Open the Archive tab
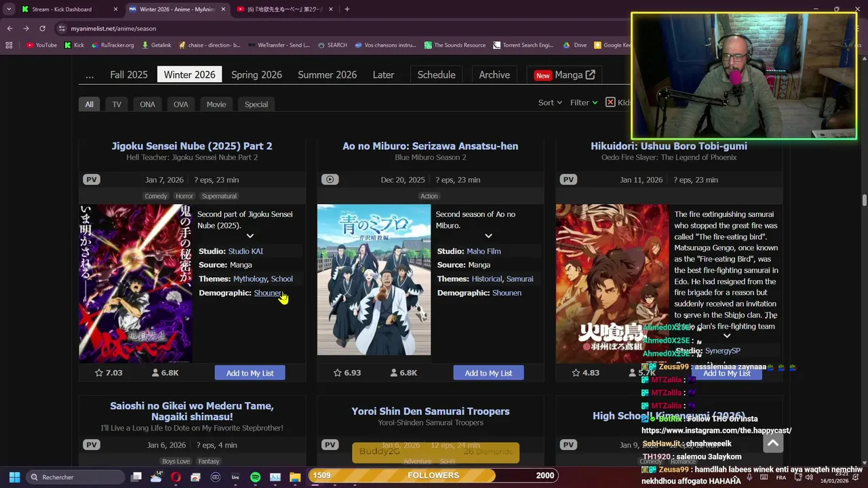 (494, 75)
